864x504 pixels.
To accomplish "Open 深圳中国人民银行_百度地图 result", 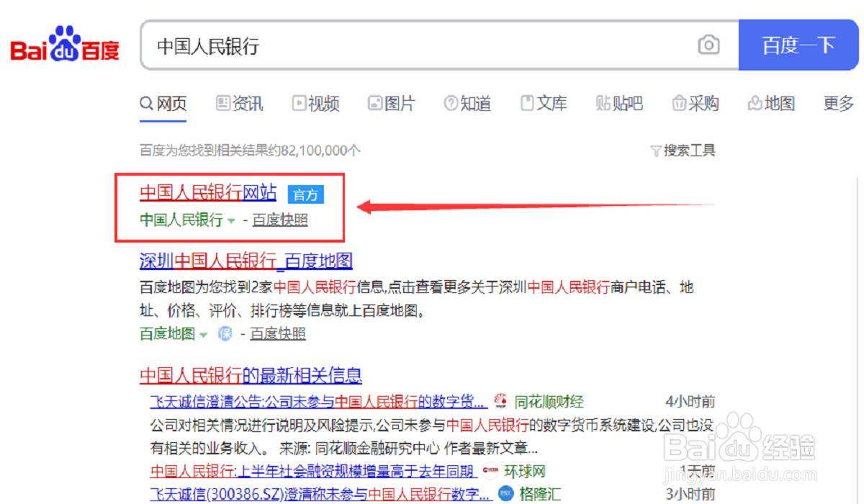I will [x=246, y=260].
